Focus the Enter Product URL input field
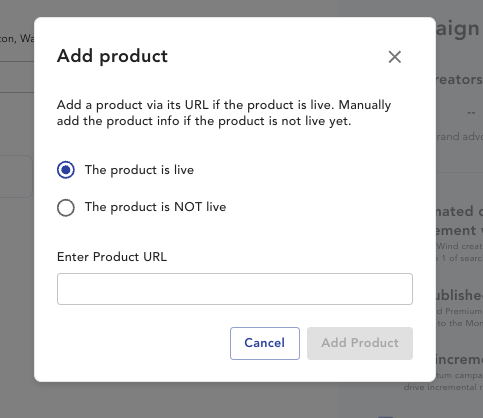This screenshot has height=418, width=483. (235, 289)
